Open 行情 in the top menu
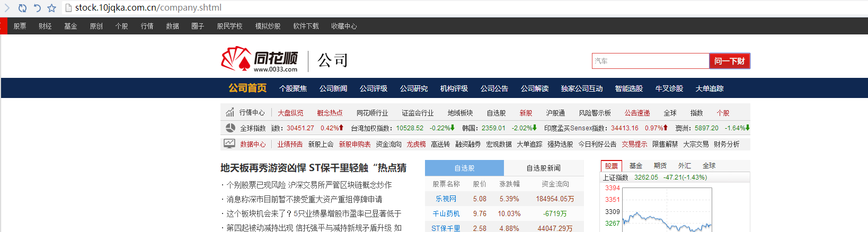This screenshot has width=868, height=232. coord(147,26)
